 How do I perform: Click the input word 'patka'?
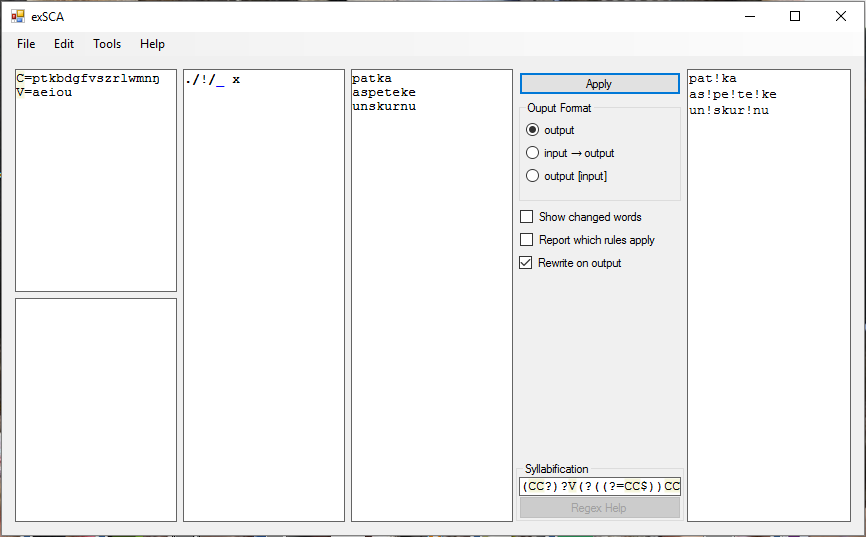[x=372, y=78]
